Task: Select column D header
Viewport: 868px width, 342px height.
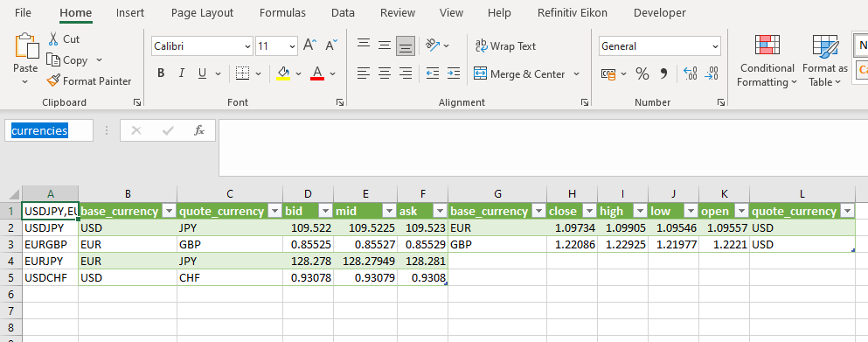Action: point(309,193)
